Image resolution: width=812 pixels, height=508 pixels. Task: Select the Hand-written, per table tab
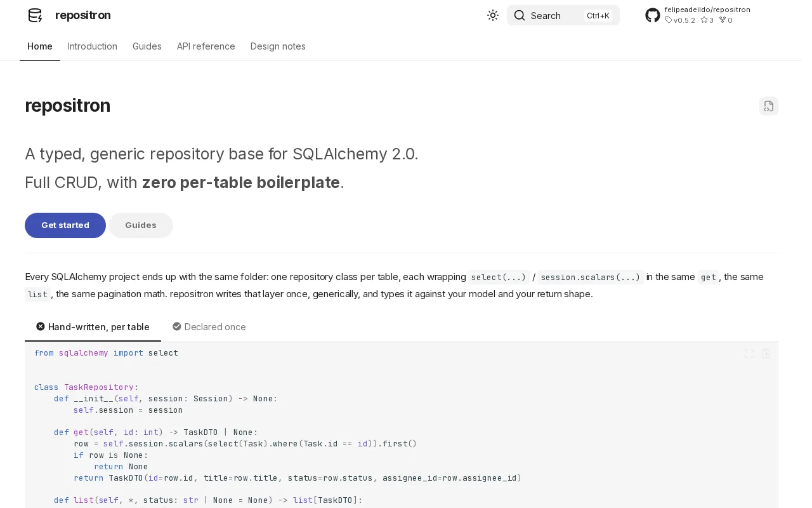tap(93, 327)
